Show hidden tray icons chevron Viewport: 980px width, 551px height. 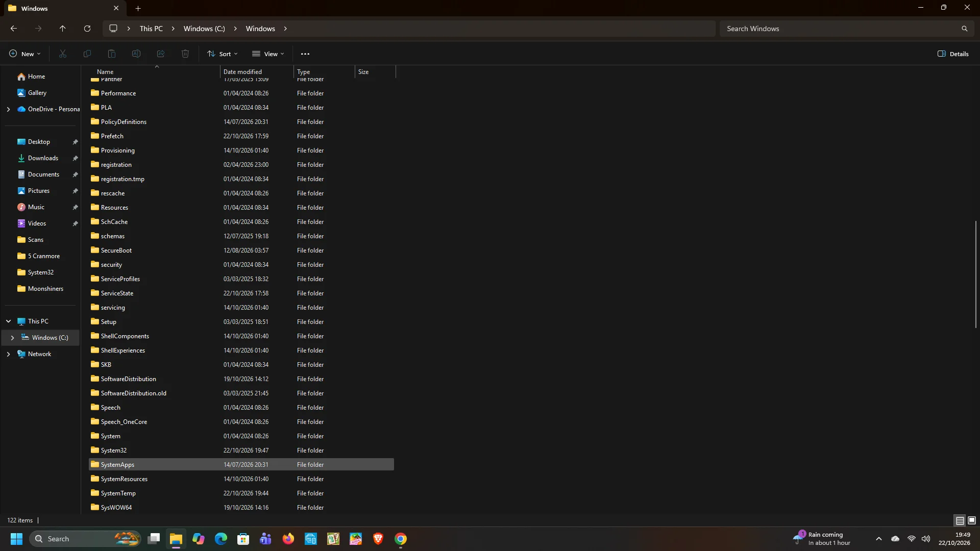[x=878, y=539]
